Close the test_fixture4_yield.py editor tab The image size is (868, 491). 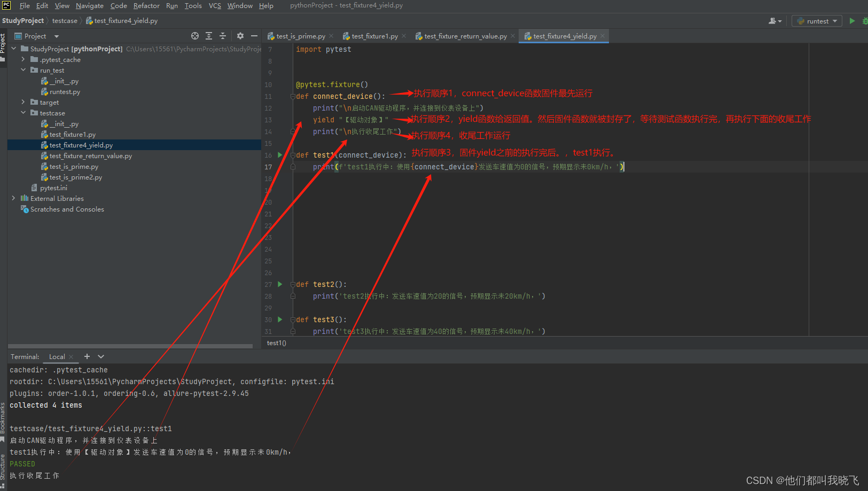[x=603, y=36]
